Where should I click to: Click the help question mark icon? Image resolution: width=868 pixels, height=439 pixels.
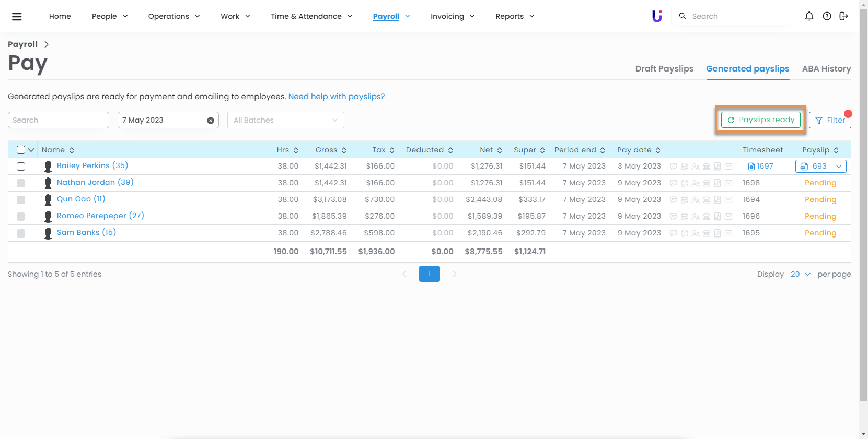point(827,16)
